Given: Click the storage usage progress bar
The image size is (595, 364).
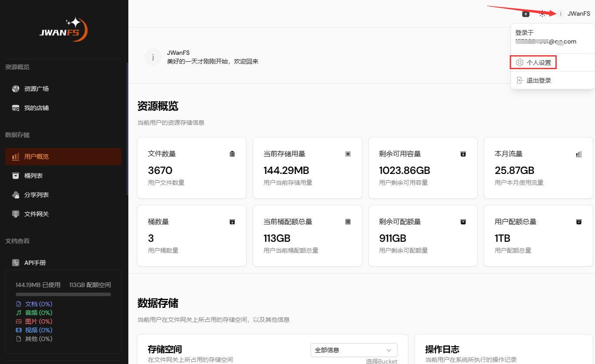Looking at the screenshot, I should point(63,294).
